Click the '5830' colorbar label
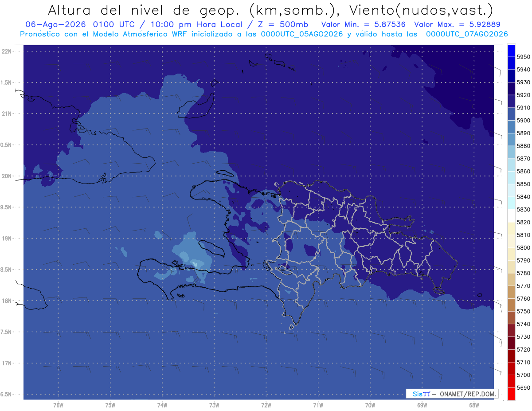The width and height of the screenshot is (532, 411). (x=523, y=210)
